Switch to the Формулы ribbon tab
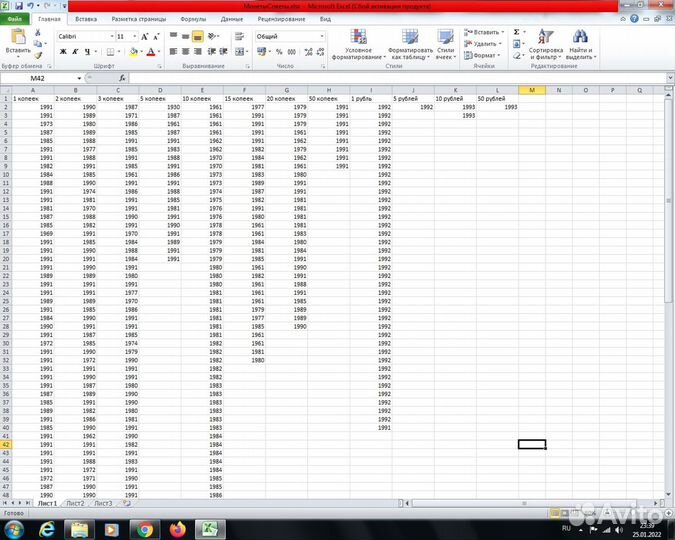Viewport: 675px width, 540px height. pyautogui.click(x=193, y=19)
